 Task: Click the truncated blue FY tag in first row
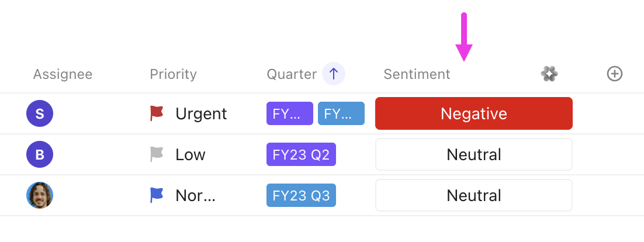click(341, 113)
